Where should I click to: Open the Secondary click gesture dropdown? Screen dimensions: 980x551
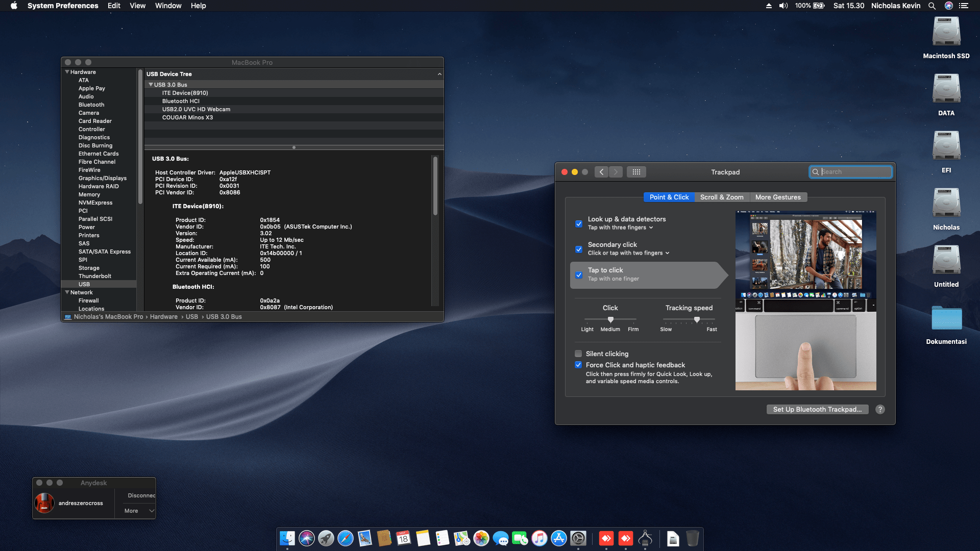(x=667, y=253)
